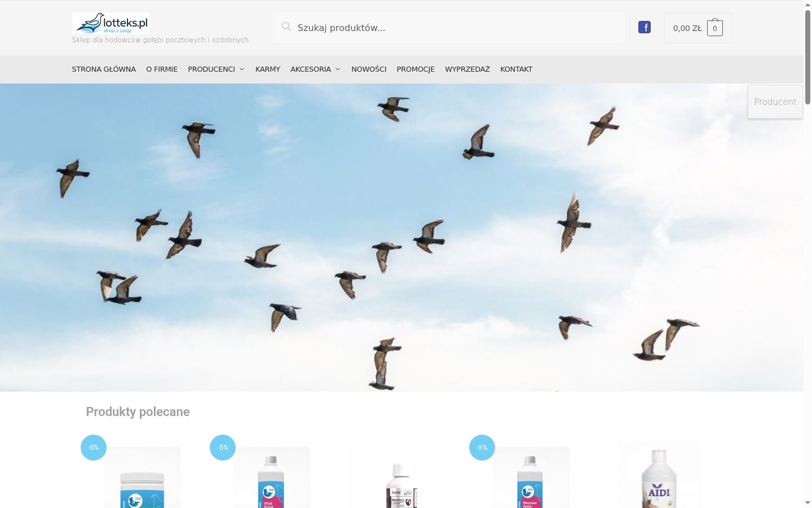Click the search magnifier icon
812x508 pixels.
tap(286, 27)
